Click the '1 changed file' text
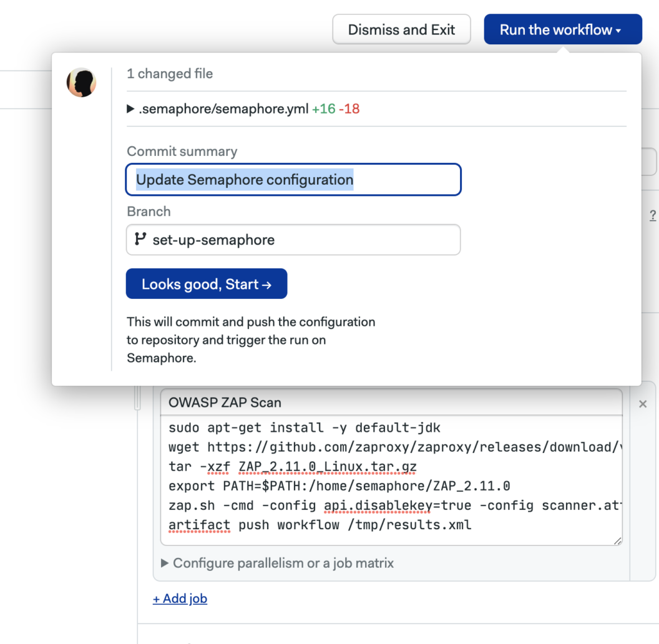The height and width of the screenshot is (644, 659). pos(170,74)
